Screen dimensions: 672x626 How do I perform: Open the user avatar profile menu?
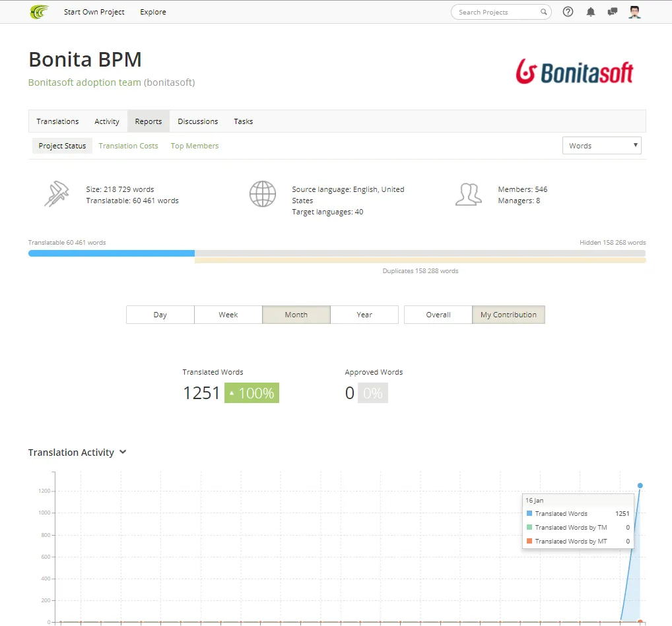pos(634,12)
